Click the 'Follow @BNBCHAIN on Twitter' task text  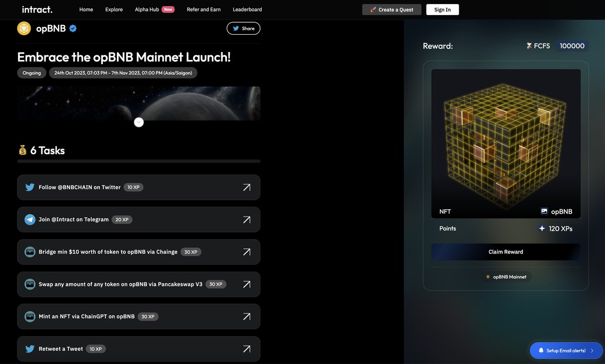click(x=80, y=188)
